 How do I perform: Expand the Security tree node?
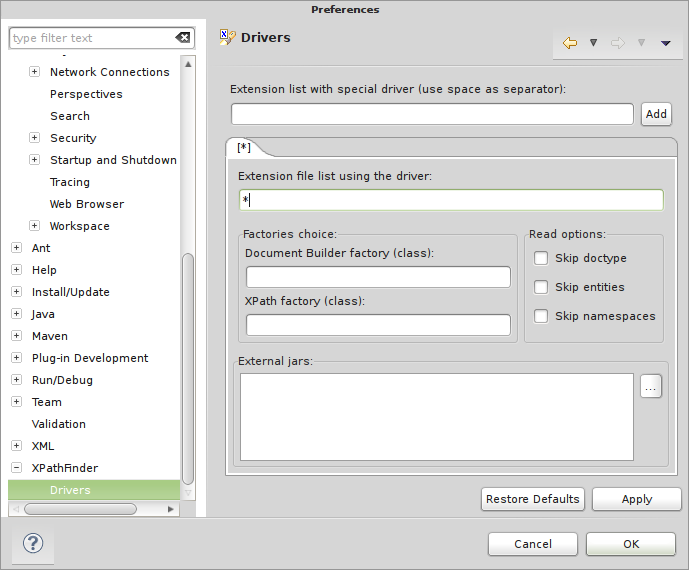click(34, 138)
